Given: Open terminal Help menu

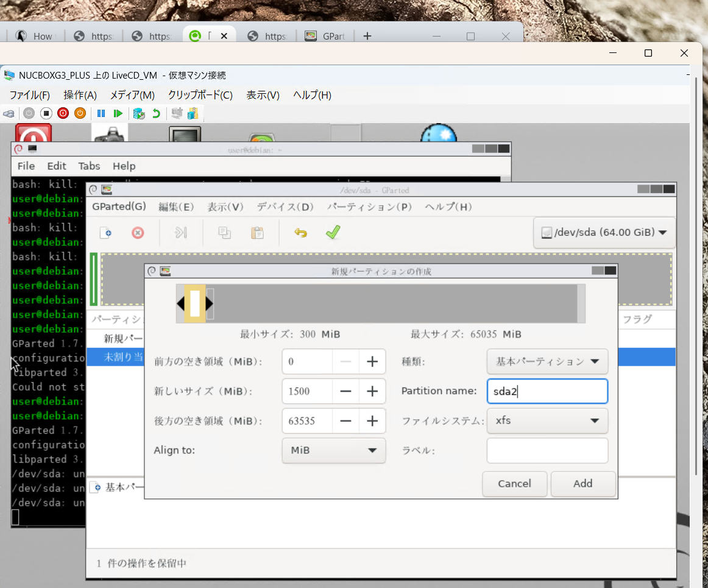Looking at the screenshot, I should (x=124, y=166).
